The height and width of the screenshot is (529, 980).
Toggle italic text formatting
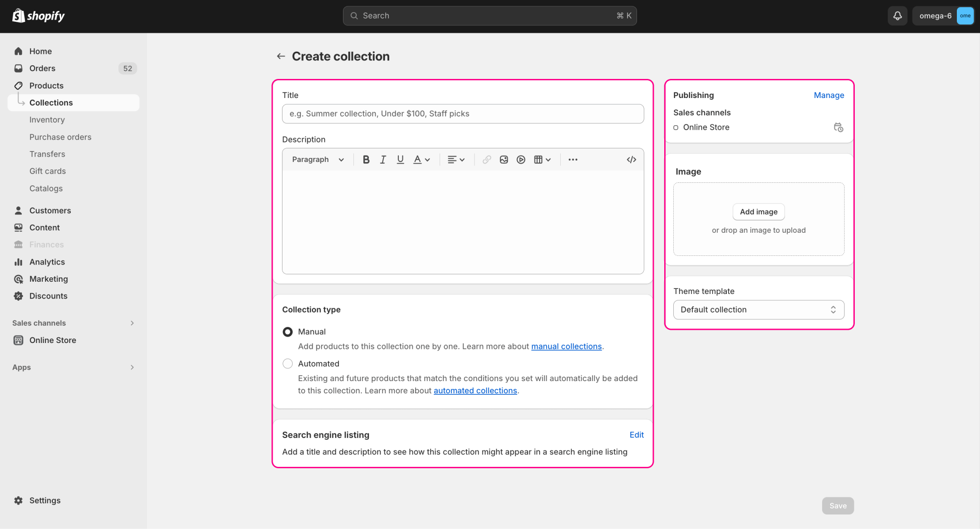383,159
